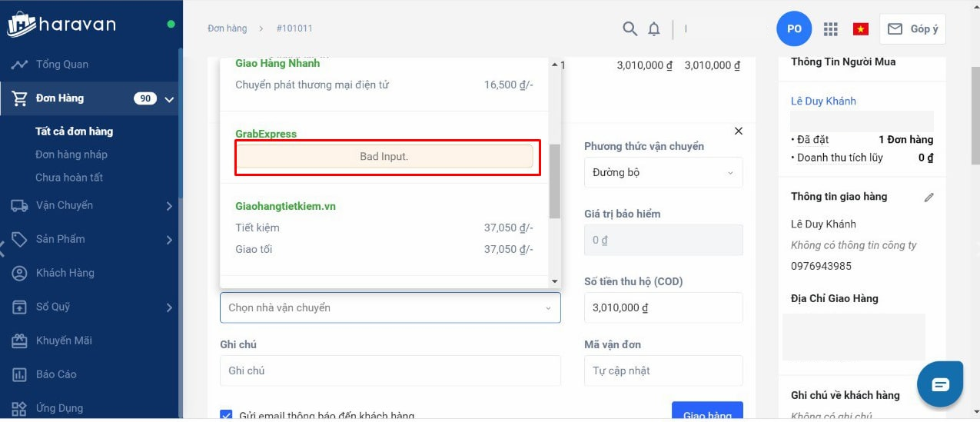Toggle Gửi email thông báo checkbox
The image size is (980, 422).
click(226, 416)
